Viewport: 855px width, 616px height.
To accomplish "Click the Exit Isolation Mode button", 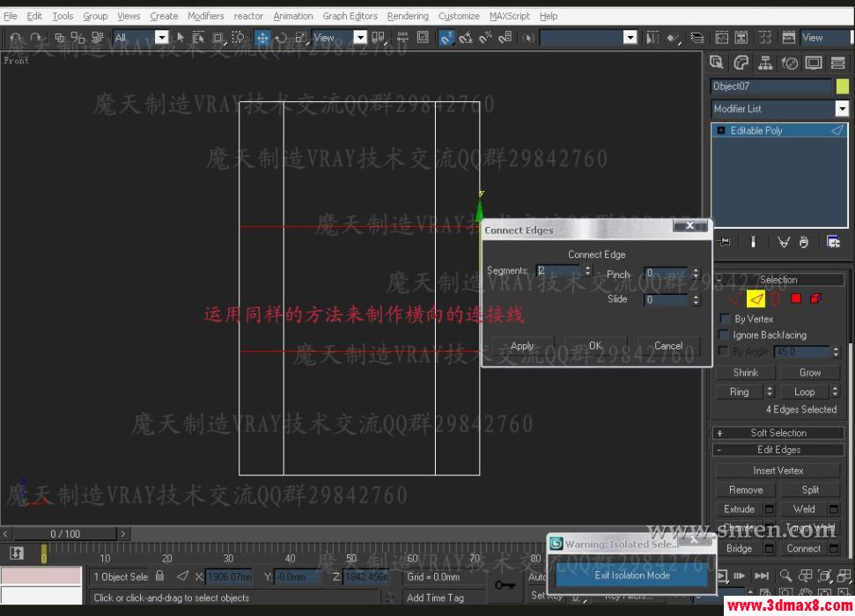I will (x=630, y=576).
